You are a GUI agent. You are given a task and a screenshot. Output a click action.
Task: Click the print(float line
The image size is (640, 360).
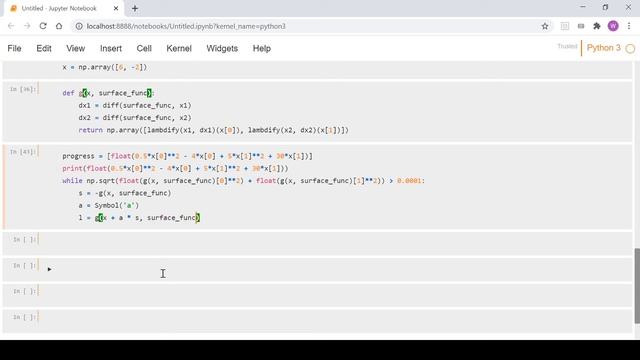(x=175, y=168)
